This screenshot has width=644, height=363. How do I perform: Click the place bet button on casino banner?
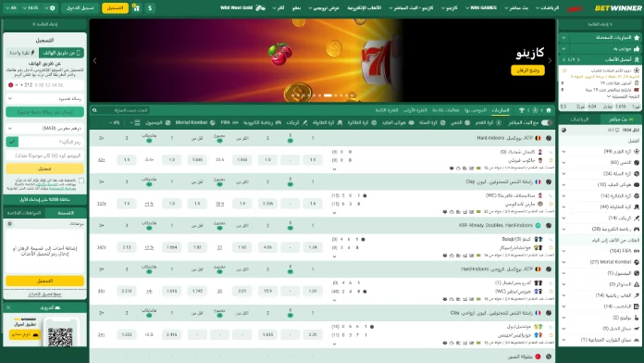(x=527, y=70)
